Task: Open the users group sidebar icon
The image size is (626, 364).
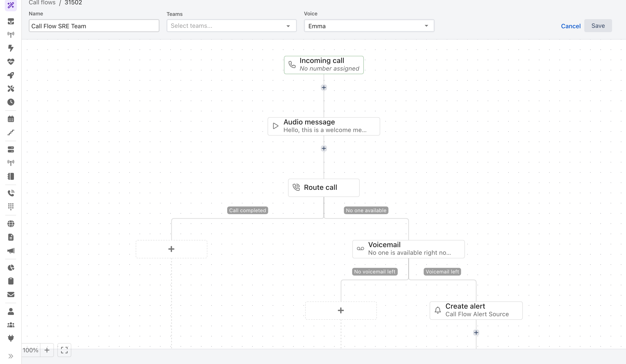Action: 11,325
